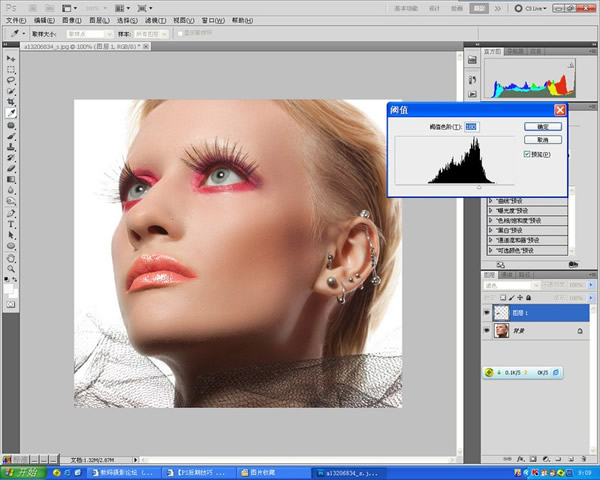Select the Move tool
This screenshot has width=600, height=480.
click(x=11, y=59)
